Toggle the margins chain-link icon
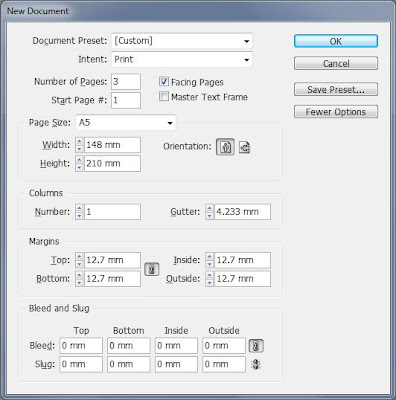 tap(152, 269)
